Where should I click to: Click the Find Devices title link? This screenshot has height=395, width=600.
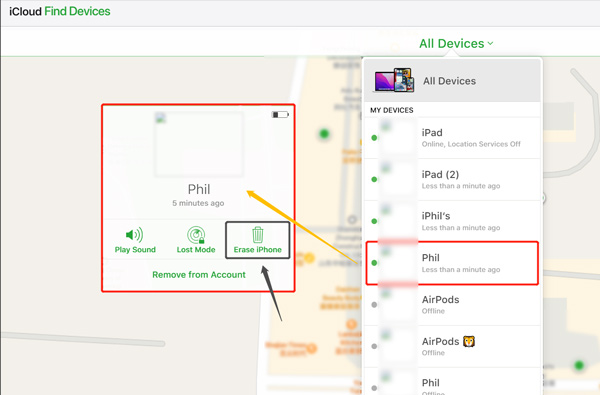[77, 11]
